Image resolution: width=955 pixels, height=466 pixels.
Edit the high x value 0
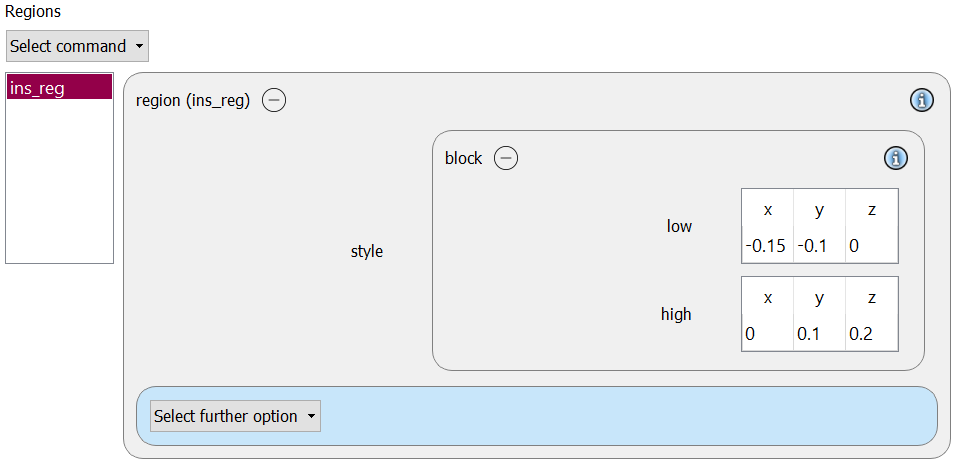767,334
